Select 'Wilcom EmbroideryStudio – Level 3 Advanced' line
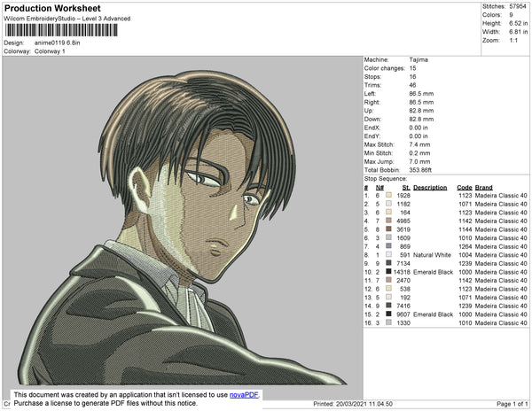532x411 pixels. point(67,19)
